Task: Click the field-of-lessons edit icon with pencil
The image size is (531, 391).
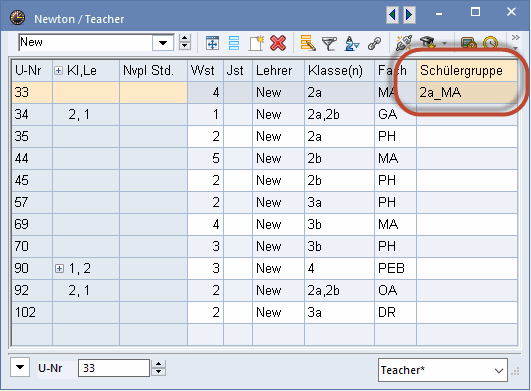Action: tap(308, 43)
